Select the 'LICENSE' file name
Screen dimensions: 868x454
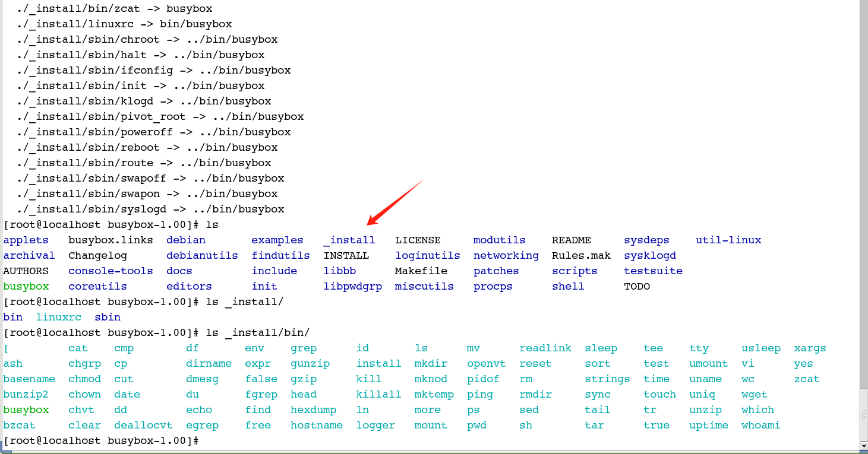[418, 240]
